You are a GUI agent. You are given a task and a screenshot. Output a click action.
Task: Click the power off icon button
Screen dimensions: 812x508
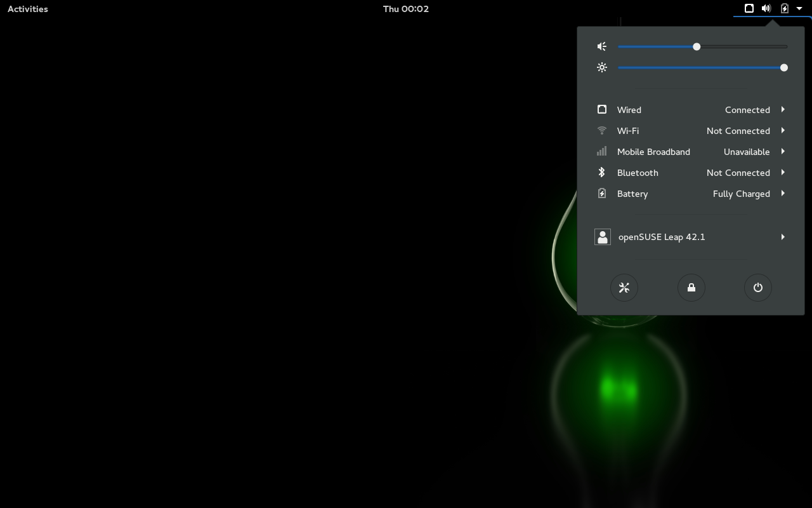pos(757,288)
